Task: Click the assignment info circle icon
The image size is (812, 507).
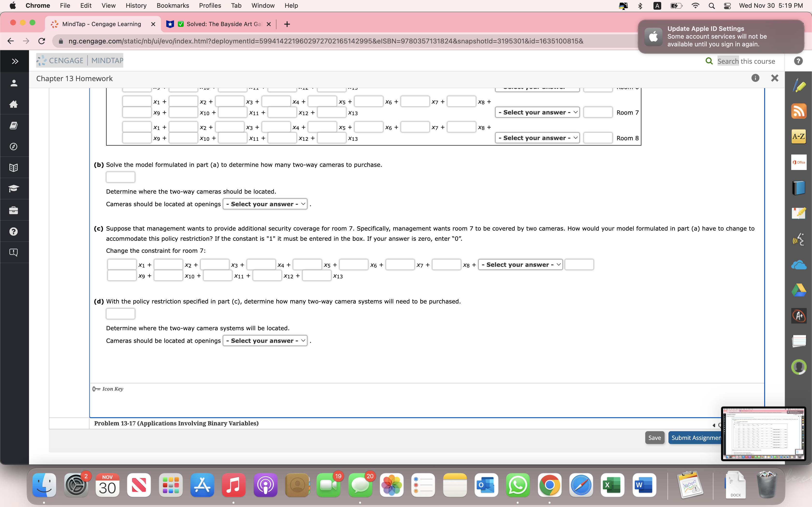Action: (755, 78)
